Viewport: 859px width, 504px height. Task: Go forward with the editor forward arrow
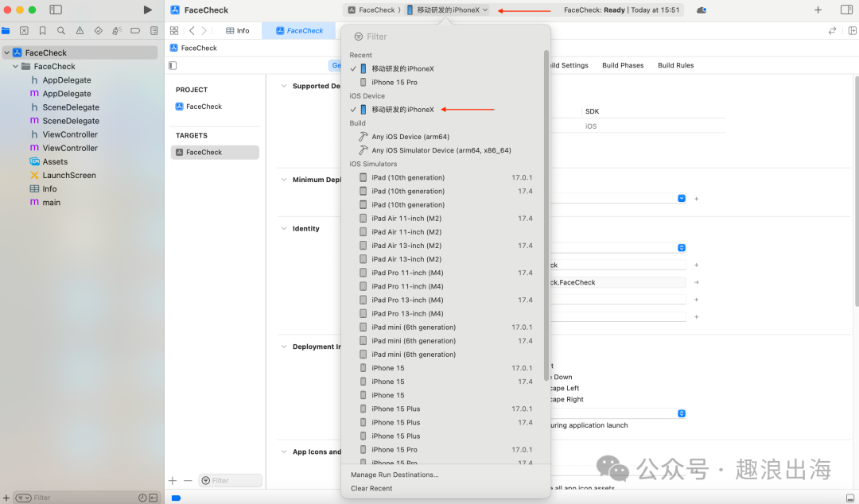point(204,31)
